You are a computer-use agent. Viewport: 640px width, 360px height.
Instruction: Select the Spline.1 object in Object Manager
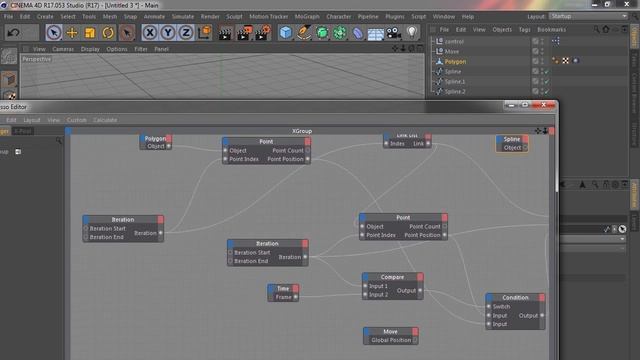(455, 82)
